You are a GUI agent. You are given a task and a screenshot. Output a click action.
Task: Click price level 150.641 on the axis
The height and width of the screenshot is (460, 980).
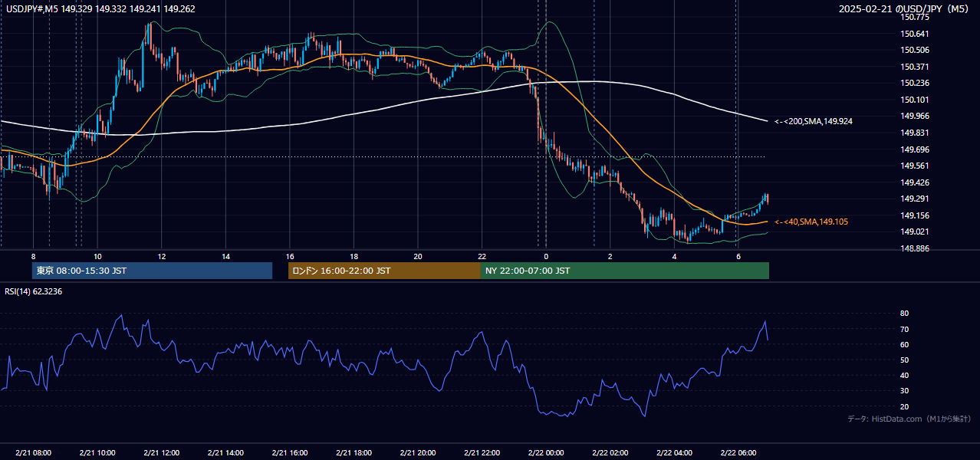coord(915,34)
